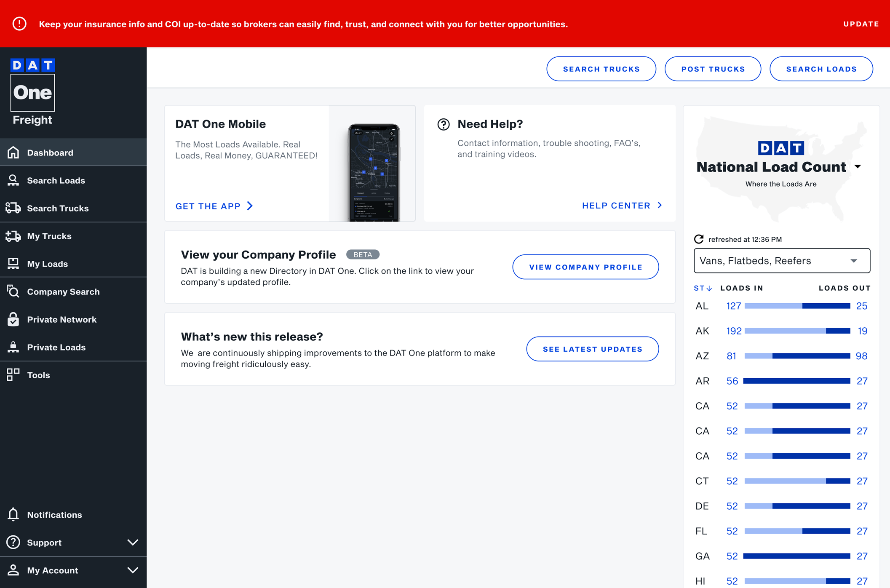The height and width of the screenshot is (588, 890).
Task: Click the Search Trucks sidebar icon
Action: (13, 208)
